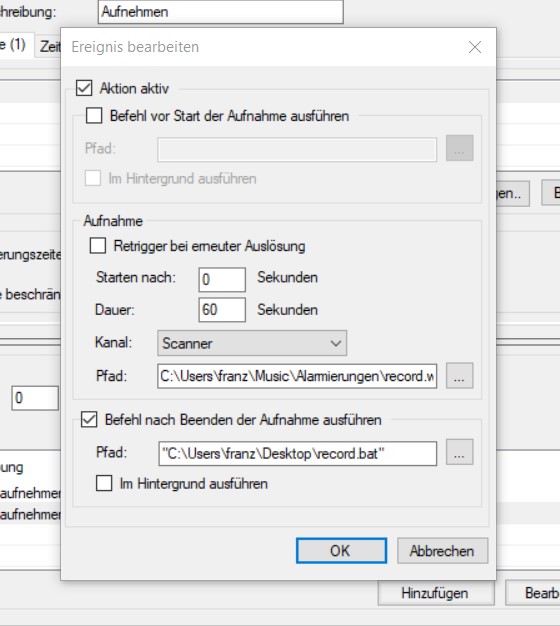
Task: Click the Hinzufügen button behind the dialog
Action: [436, 593]
